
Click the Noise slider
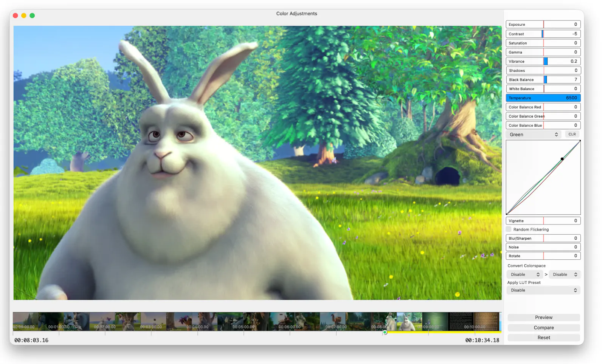tap(543, 247)
